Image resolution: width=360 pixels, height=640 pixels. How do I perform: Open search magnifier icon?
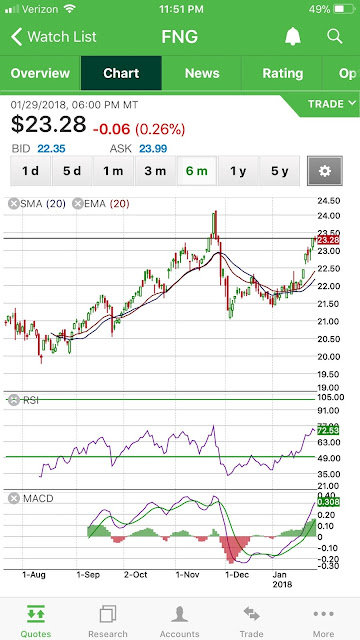pyautogui.click(x=335, y=37)
